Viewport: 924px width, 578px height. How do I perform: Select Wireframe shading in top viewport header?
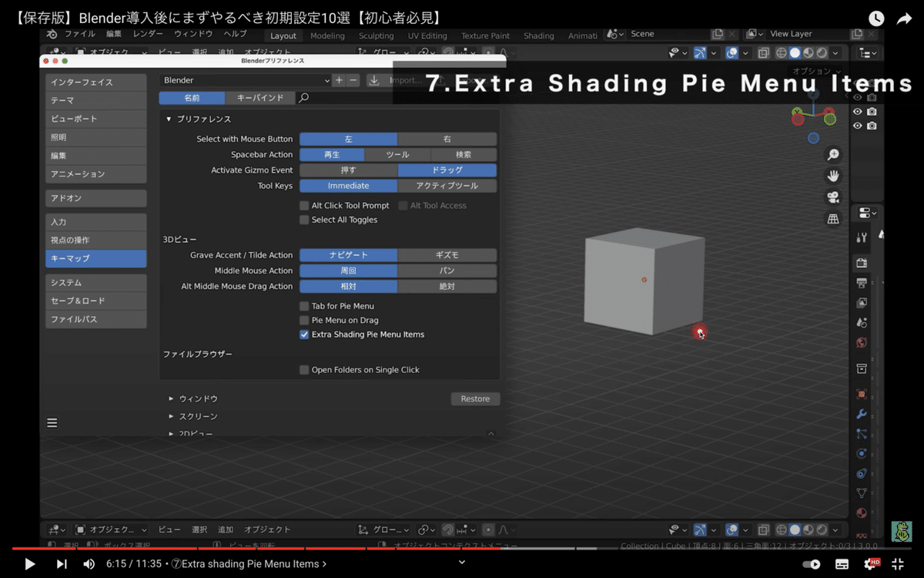pyautogui.click(x=780, y=53)
